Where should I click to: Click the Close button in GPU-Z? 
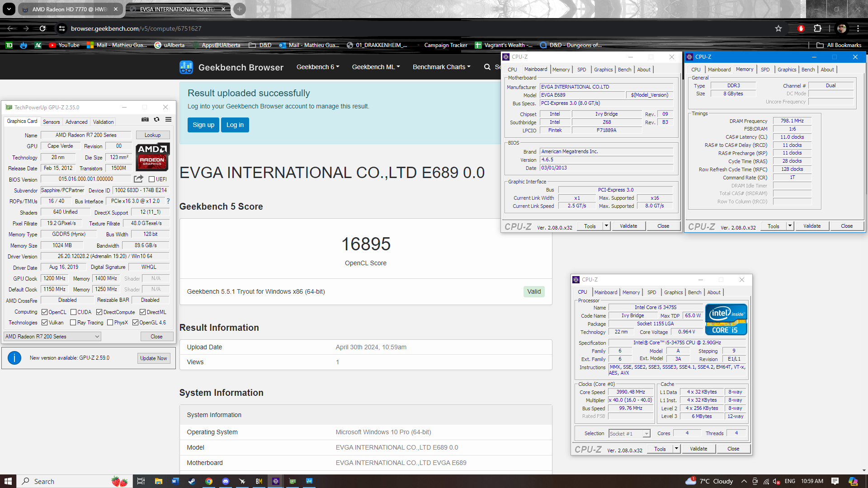(156, 337)
